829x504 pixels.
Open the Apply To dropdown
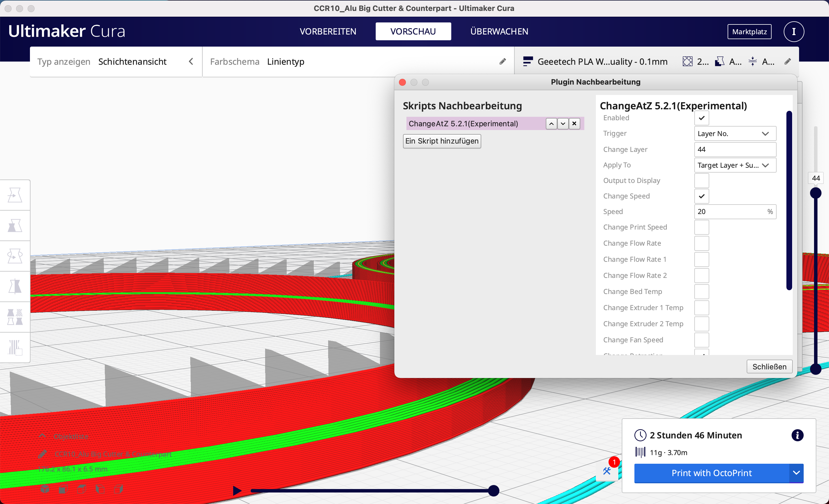[735, 165]
